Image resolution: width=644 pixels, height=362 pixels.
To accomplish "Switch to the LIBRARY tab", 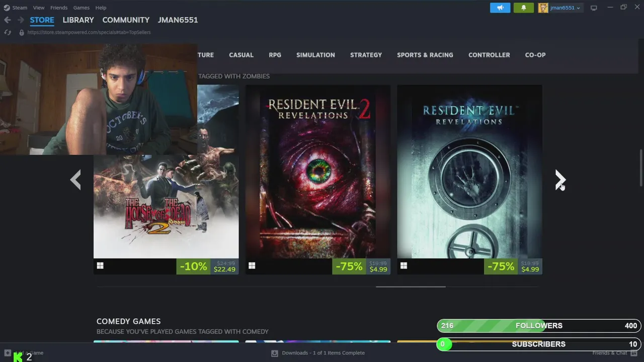I will point(78,20).
